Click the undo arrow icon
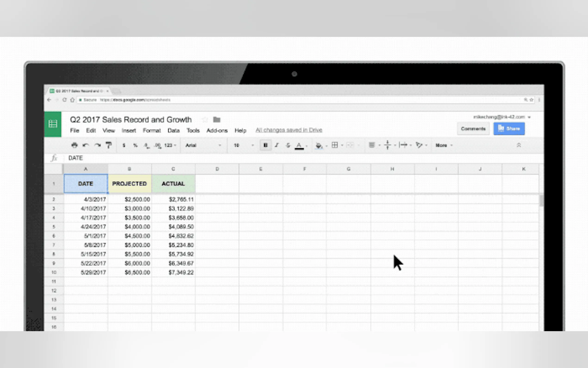This screenshot has width=588, height=368. pos(86,145)
